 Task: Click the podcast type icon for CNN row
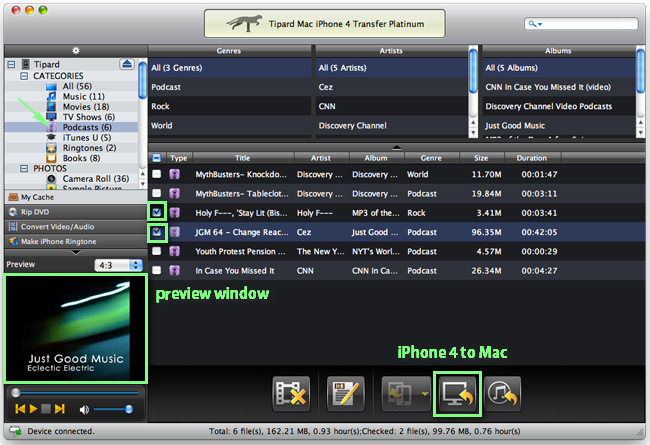(x=175, y=270)
